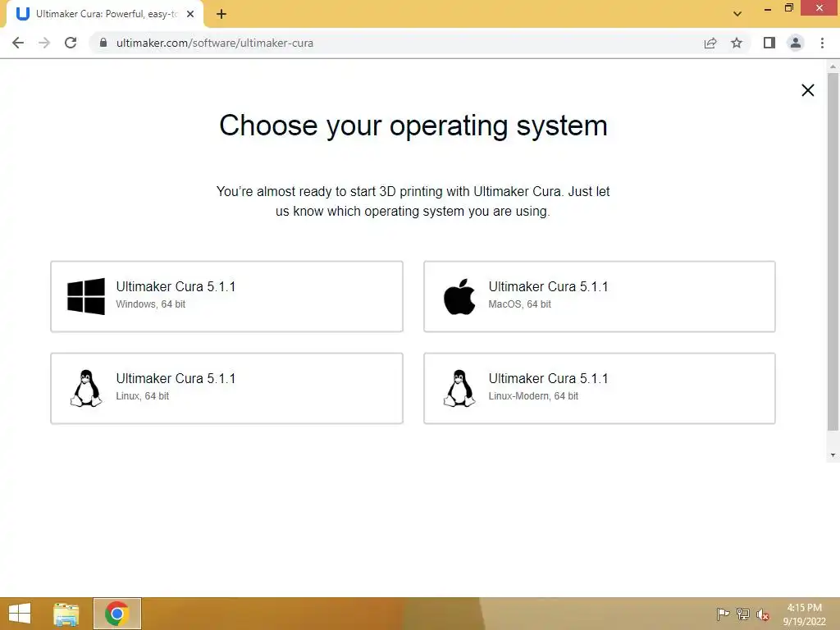This screenshot has height=630, width=840.
Task: Click the browser forward arrow
Action: click(x=44, y=43)
